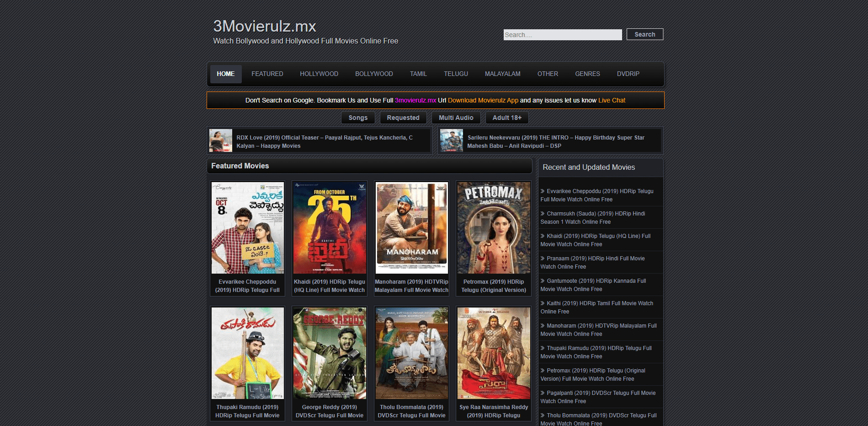Open Sarileru Neekevvaru (2019) THE INTRO link
This screenshot has width=868, height=426.
[x=556, y=142]
